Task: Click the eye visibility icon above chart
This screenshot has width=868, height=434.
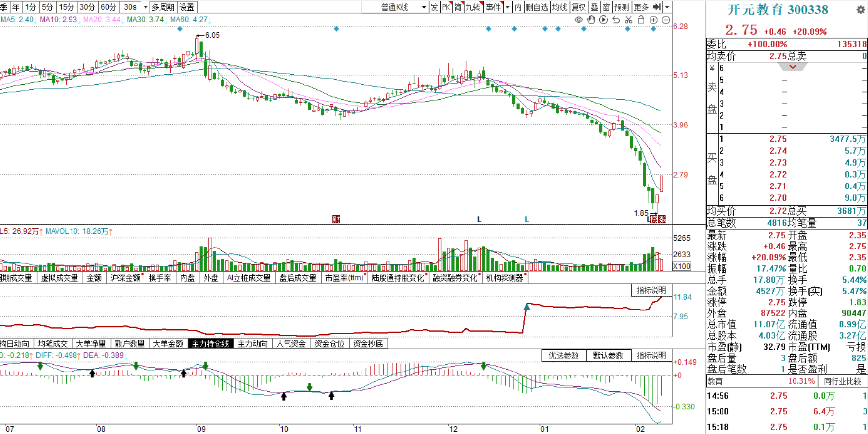Action: [x=579, y=20]
